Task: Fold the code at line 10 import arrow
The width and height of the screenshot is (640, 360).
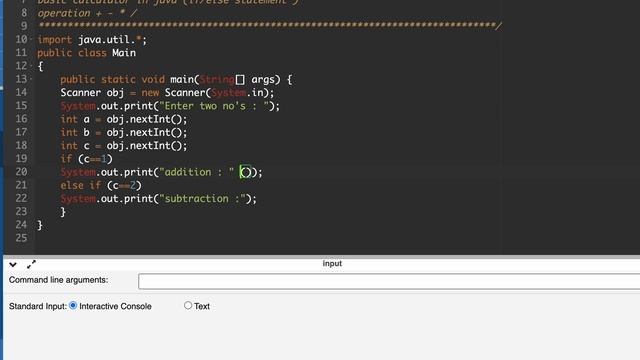Action: pyautogui.click(x=31, y=40)
